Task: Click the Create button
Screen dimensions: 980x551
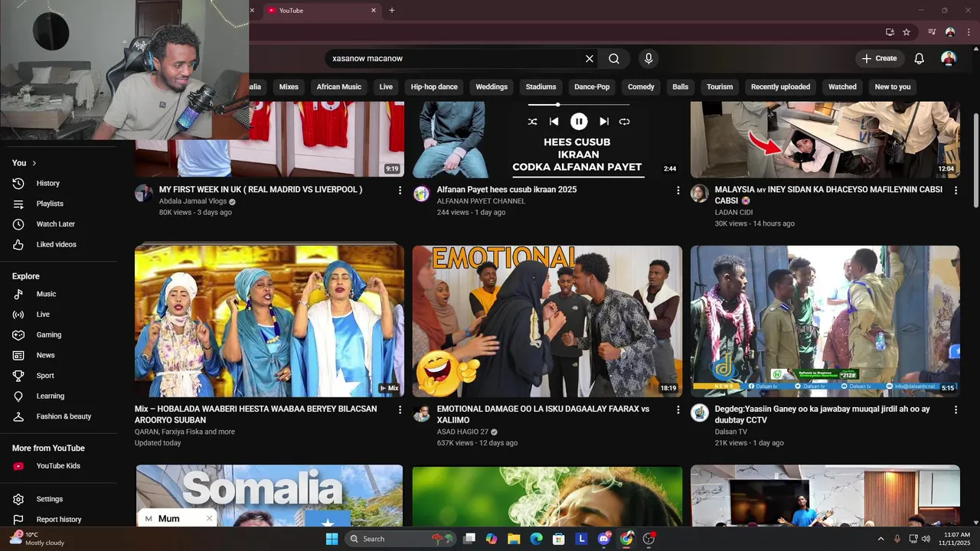Action: [x=879, y=59]
